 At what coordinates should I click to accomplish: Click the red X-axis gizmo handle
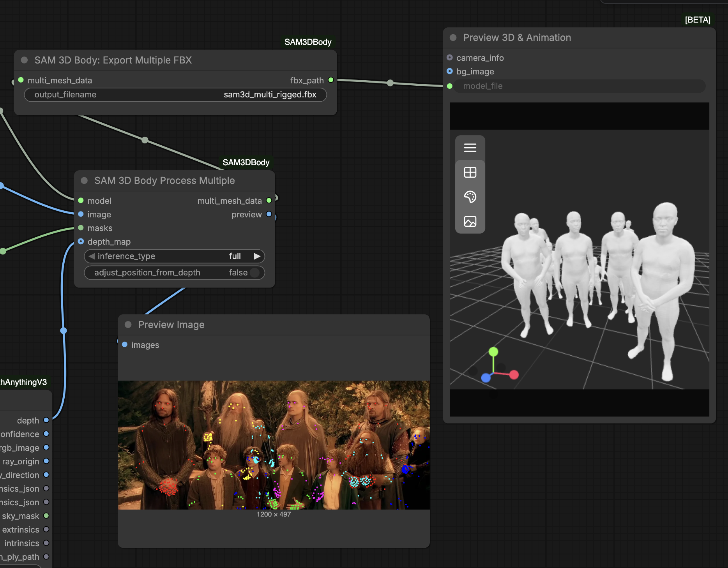[514, 375]
